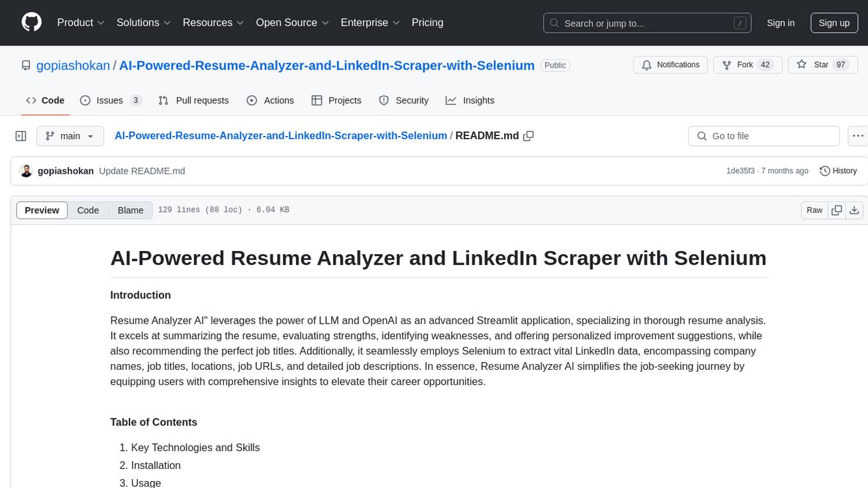
Task: Click the Usage list item
Action: coord(146,483)
